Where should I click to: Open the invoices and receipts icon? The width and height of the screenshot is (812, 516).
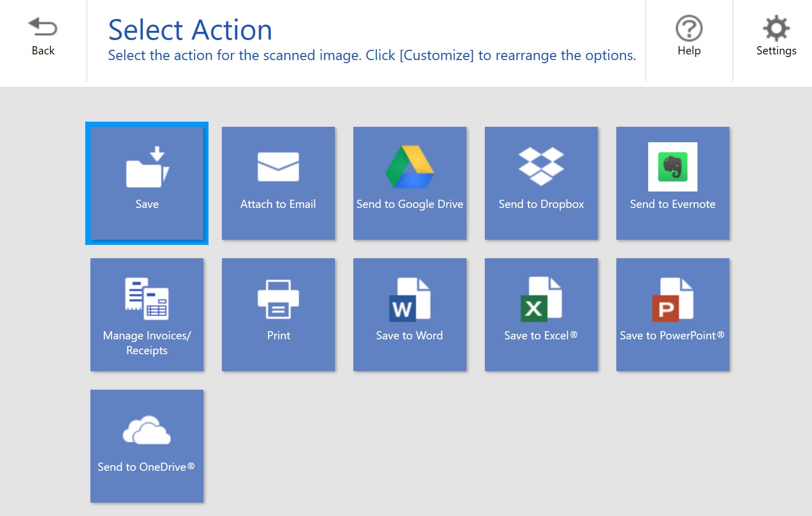point(147,299)
